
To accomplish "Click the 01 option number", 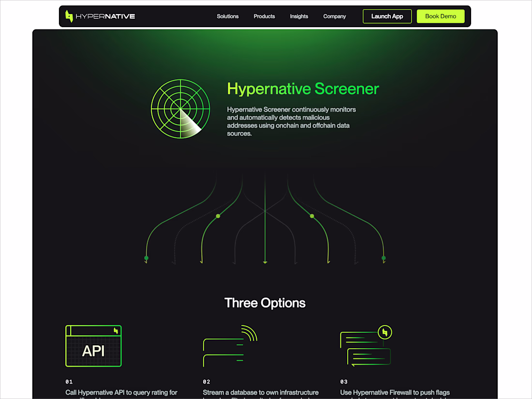I will pyautogui.click(x=69, y=382).
